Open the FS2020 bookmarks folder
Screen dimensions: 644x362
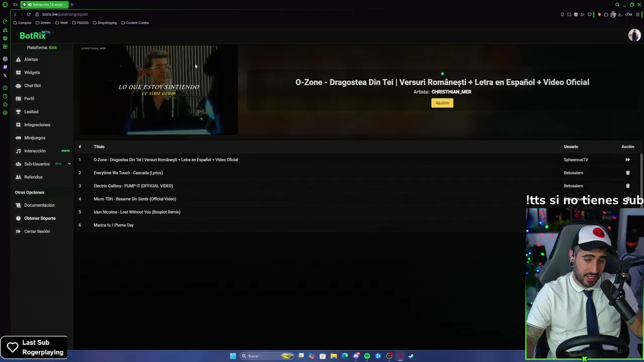[x=80, y=23]
